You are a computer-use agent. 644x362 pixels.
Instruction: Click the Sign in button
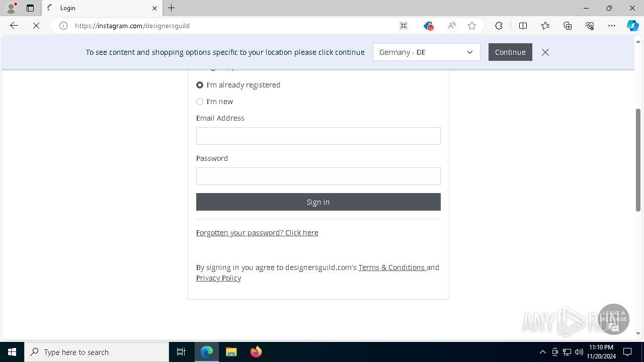[x=318, y=202]
